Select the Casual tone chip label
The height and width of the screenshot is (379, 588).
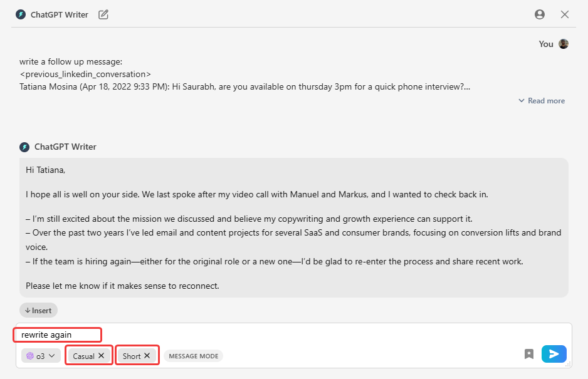[x=83, y=356]
